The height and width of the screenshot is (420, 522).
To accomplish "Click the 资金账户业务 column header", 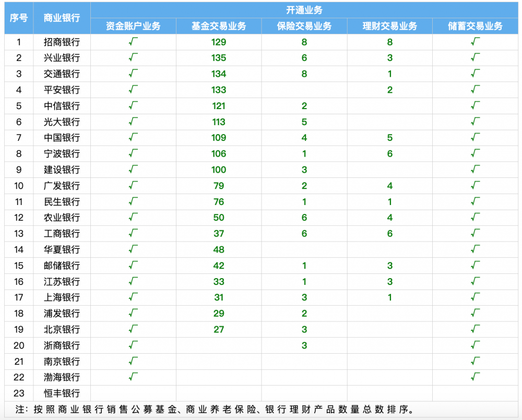I will (x=133, y=26).
